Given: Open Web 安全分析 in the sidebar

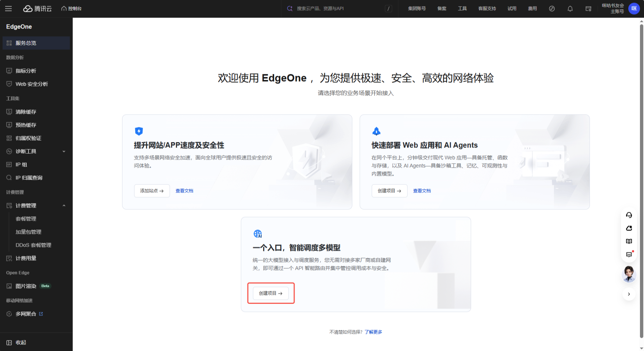Looking at the screenshot, I should pos(36,84).
